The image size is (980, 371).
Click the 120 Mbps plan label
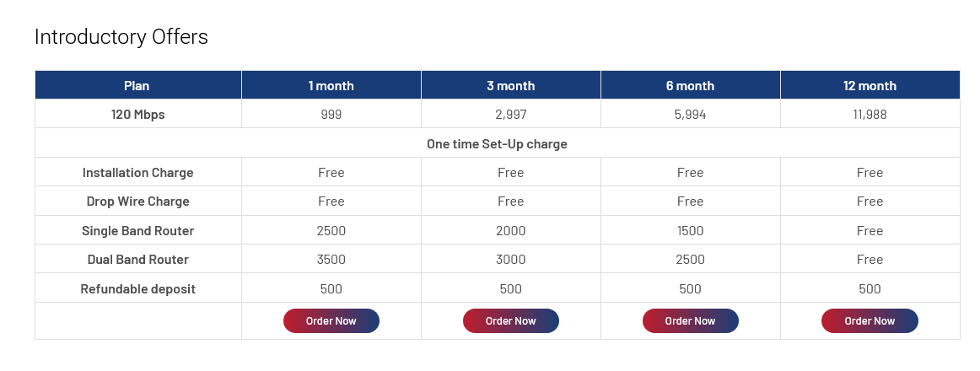[x=137, y=115]
